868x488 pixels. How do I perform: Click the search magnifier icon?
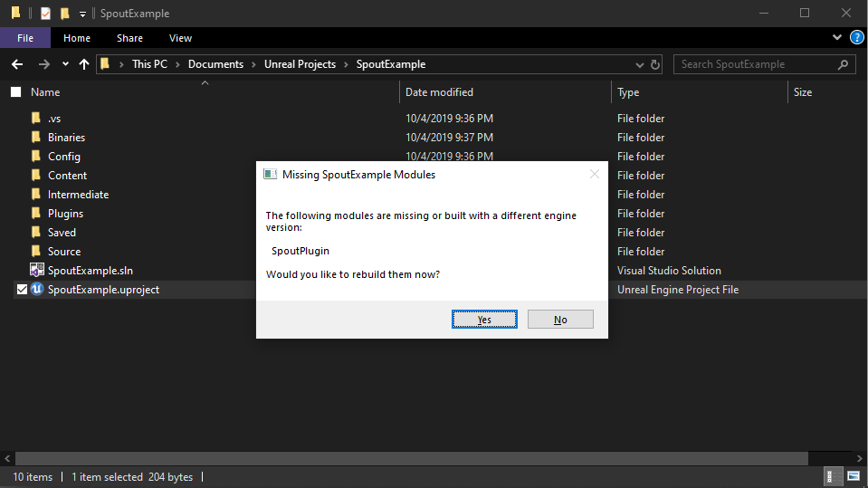(x=843, y=64)
